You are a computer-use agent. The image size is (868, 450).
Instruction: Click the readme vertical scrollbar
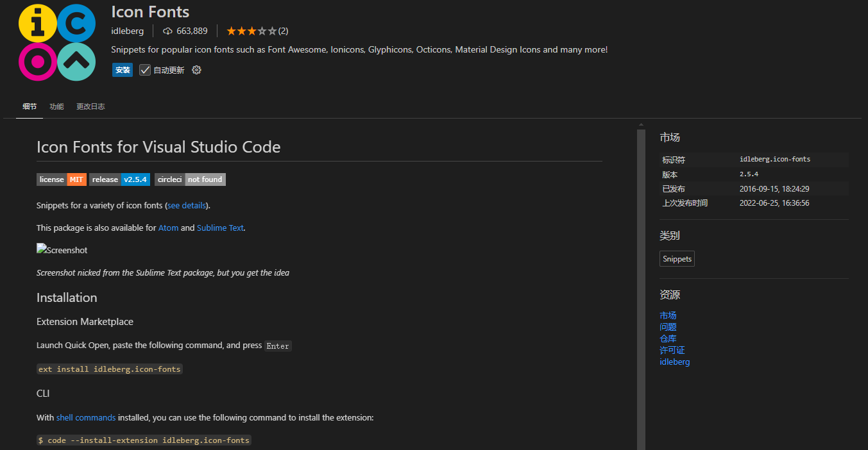[641, 288]
